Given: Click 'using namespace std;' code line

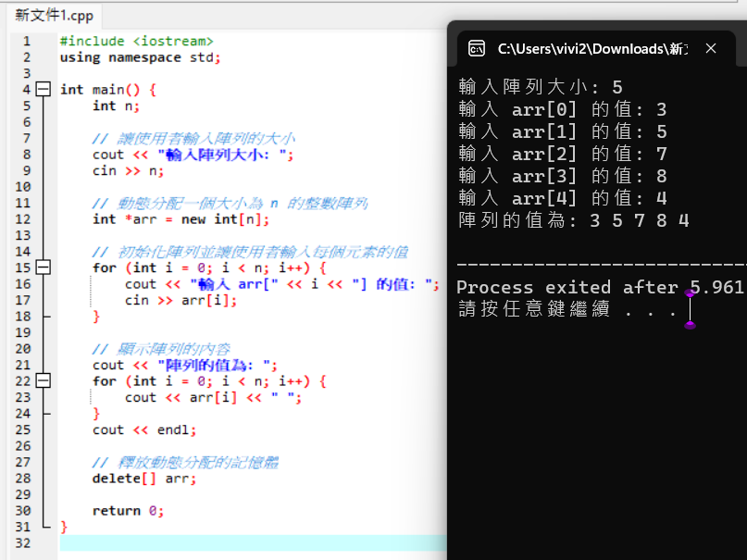Looking at the screenshot, I should [140, 57].
